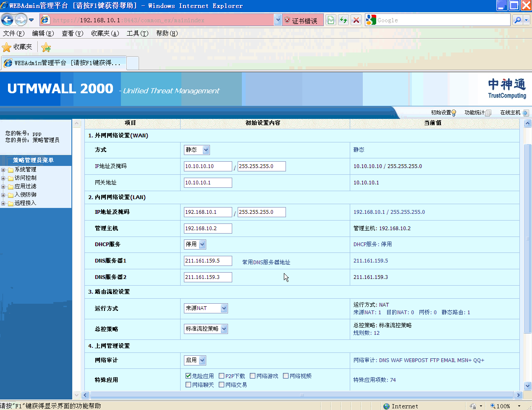The image size is (532, 410).
Task: Open the 工具(T) menu
Action: tap(137, 33)
